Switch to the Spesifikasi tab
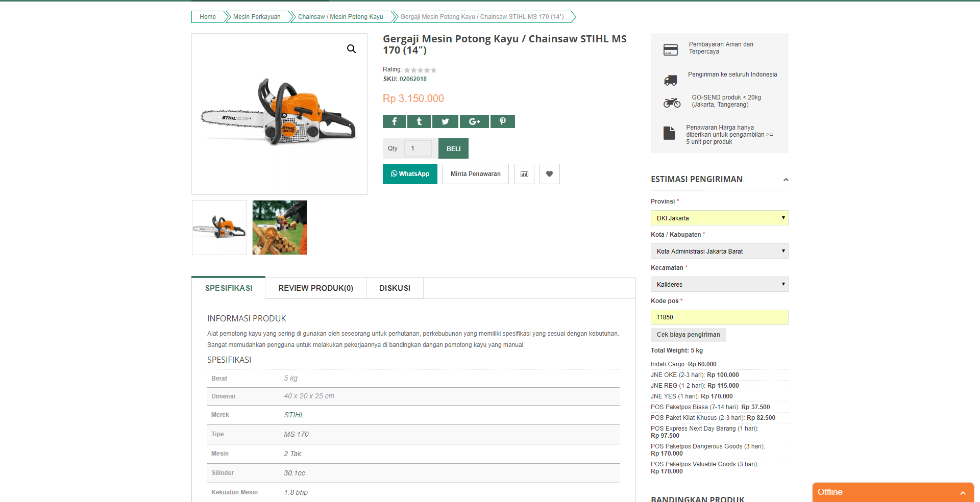 click(x=229, y=288)
